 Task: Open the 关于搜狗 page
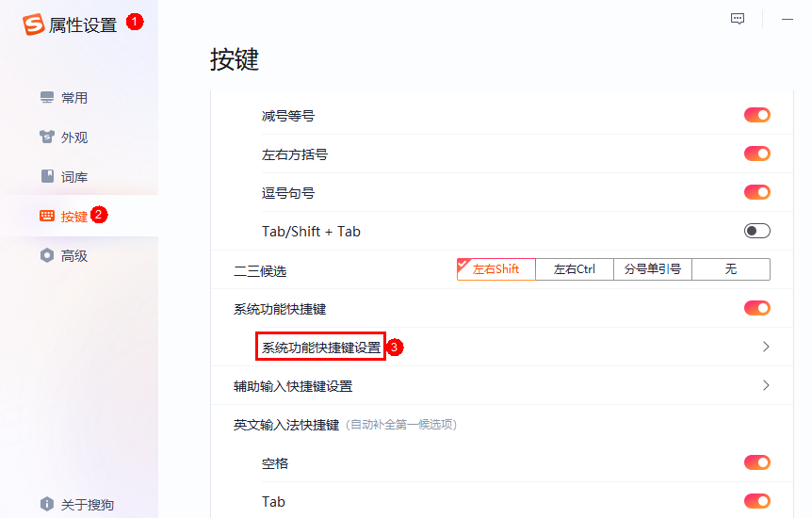[87, 504]
